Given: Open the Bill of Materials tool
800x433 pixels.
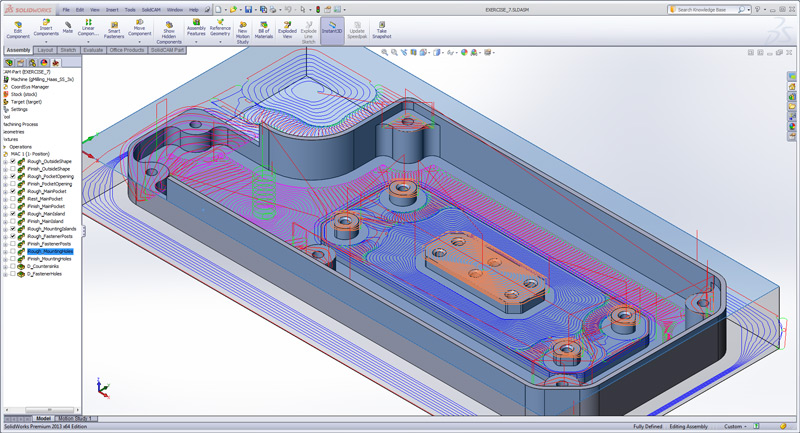Looking at the screenshot, I should 263,27.
